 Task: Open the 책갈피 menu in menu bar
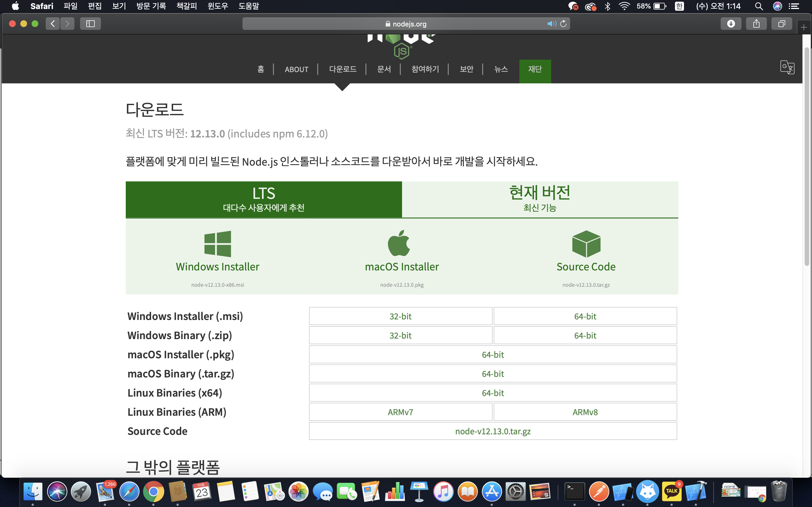[x=187, y=6]
